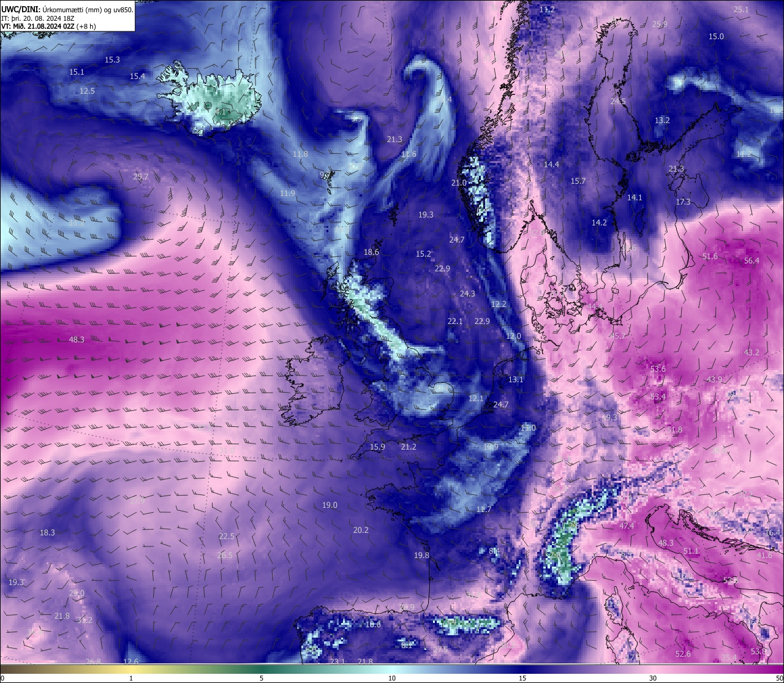Click the IT þri. 20. 08. 2024 18Z line

[38, 18]
